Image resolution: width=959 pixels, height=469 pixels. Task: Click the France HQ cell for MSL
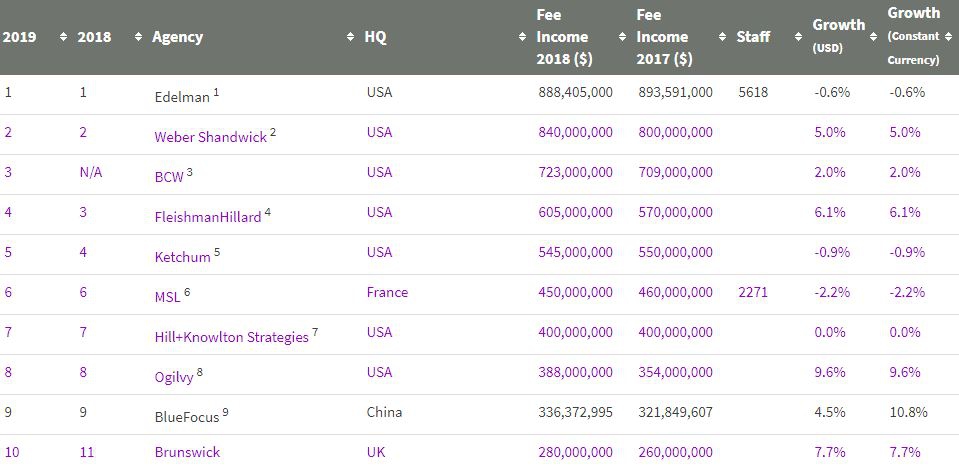tap(387, 292)
